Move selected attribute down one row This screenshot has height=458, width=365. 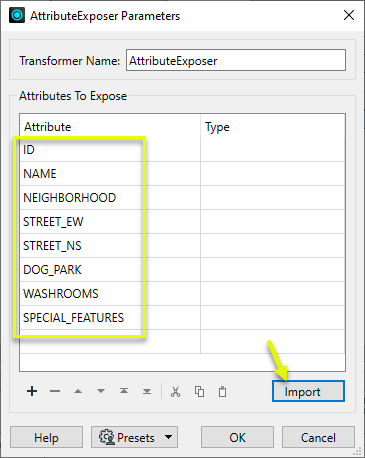click(x=101, y=391)
